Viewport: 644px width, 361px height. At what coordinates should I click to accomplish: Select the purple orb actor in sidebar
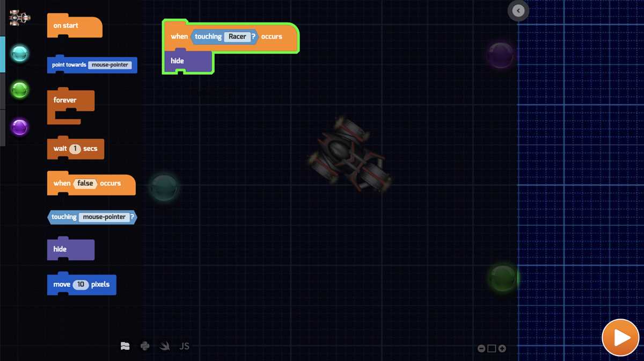[20, 127]
